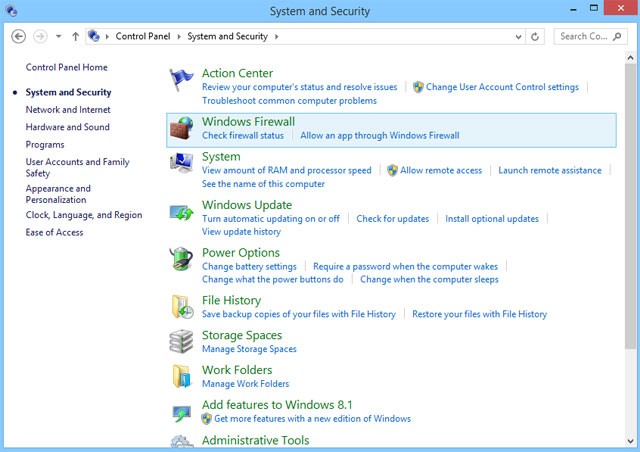Click the Windows Update arrows icon
Image resolution: width=640 pixels, height=452 pixels.
[x=181, y=213]
